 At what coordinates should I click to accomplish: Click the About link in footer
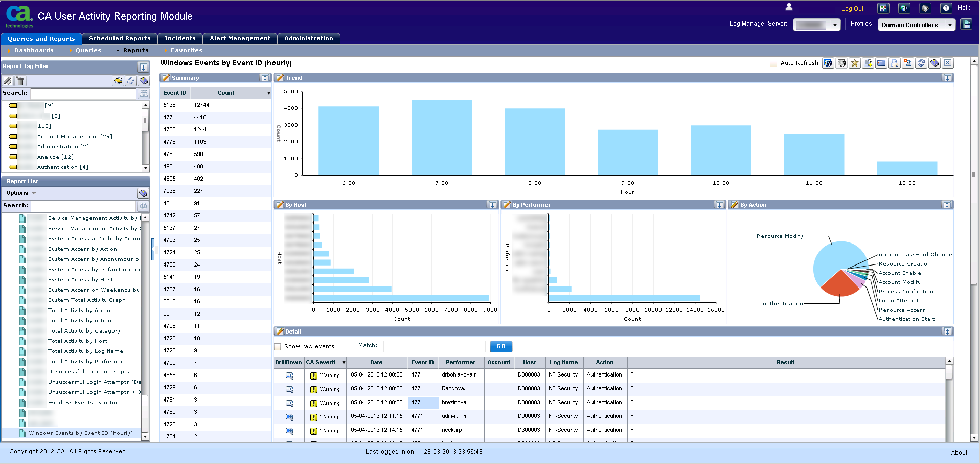[x=959, y=452]
